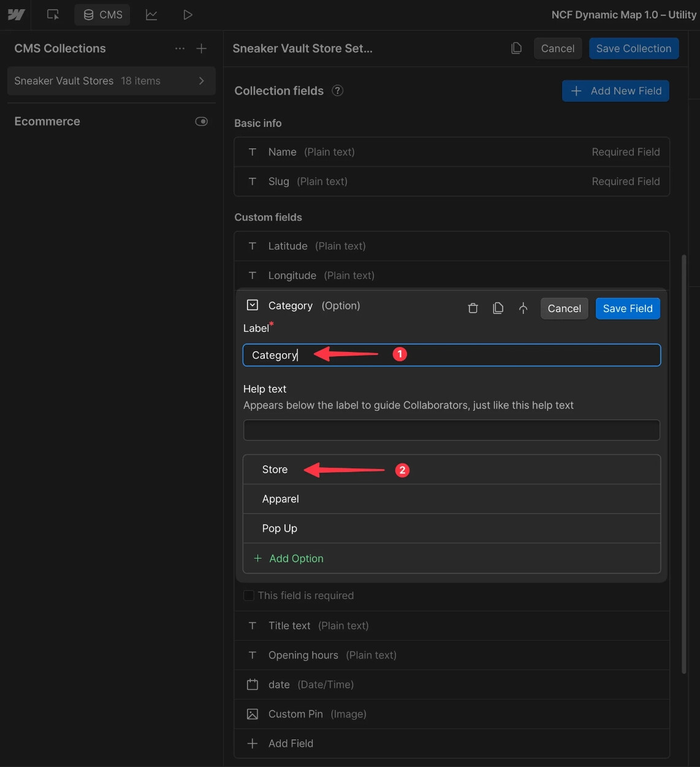The height and width of the screenshot is (767, 700).
Task: Click Save Collection button
Action: tap(634, 48)
